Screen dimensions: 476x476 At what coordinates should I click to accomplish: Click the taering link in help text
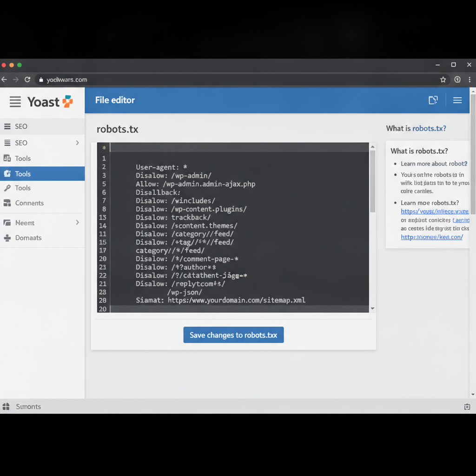point(461,220)
